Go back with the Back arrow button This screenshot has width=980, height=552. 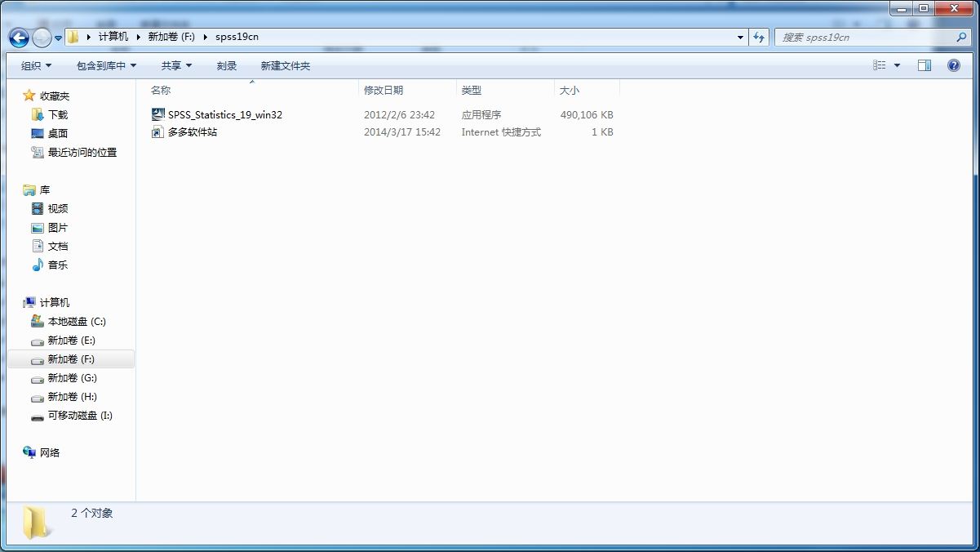(20, 37)
